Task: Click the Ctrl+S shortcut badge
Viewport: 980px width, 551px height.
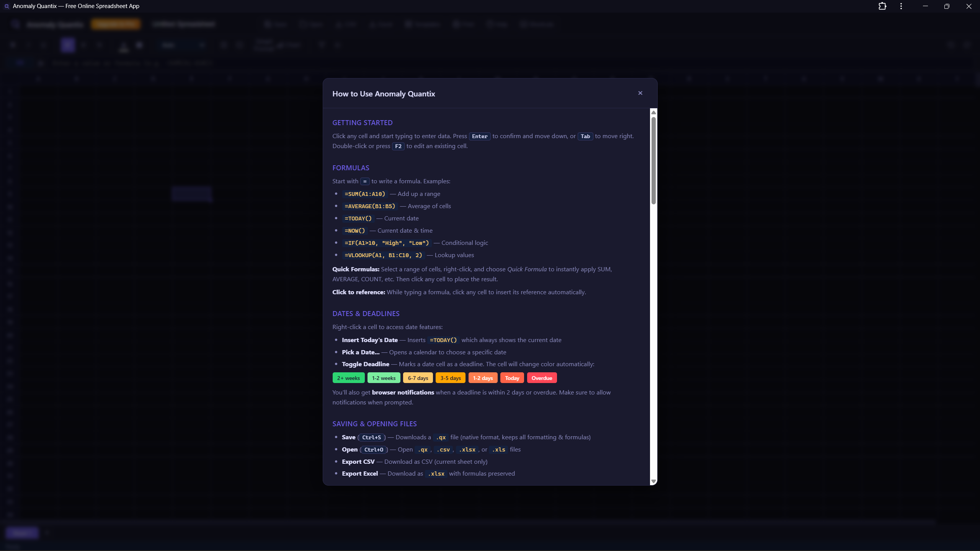Action: (x=371, y=437)
